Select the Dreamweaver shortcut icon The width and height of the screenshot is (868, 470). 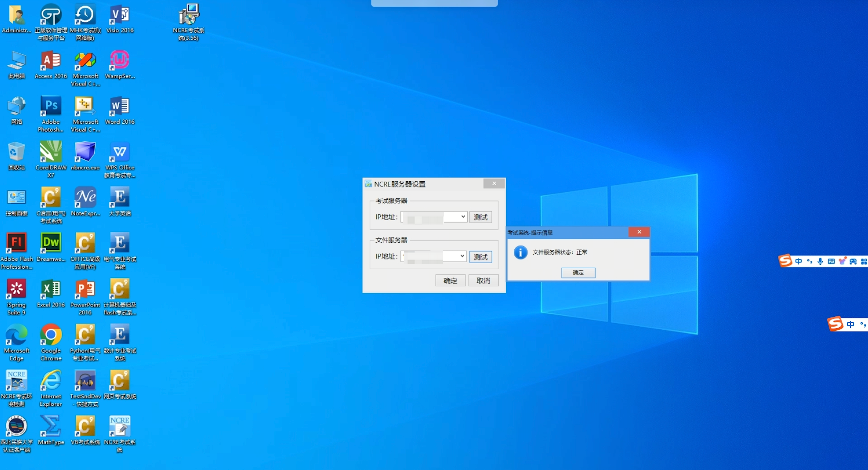51,248
